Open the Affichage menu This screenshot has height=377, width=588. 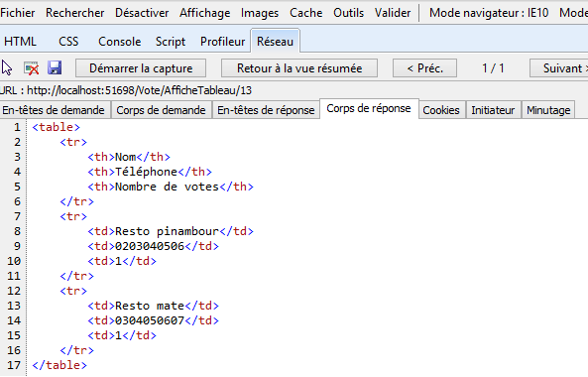pos(204,13)
